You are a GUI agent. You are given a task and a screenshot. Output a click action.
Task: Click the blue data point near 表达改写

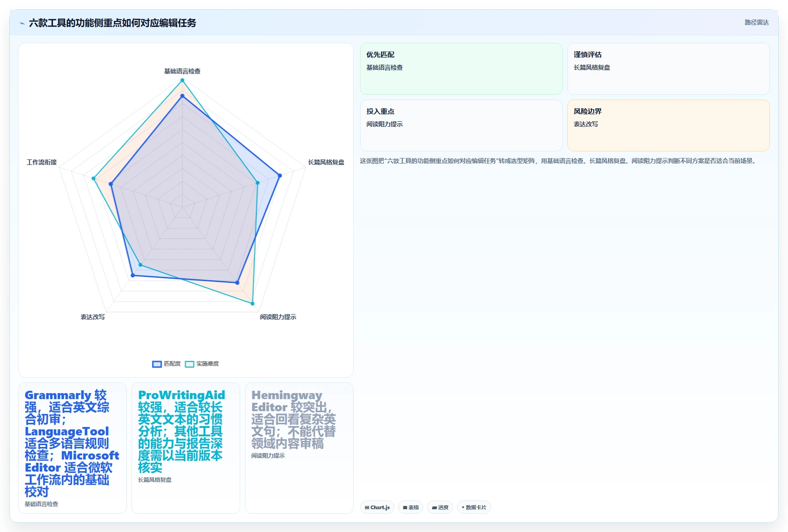point(133,276)
